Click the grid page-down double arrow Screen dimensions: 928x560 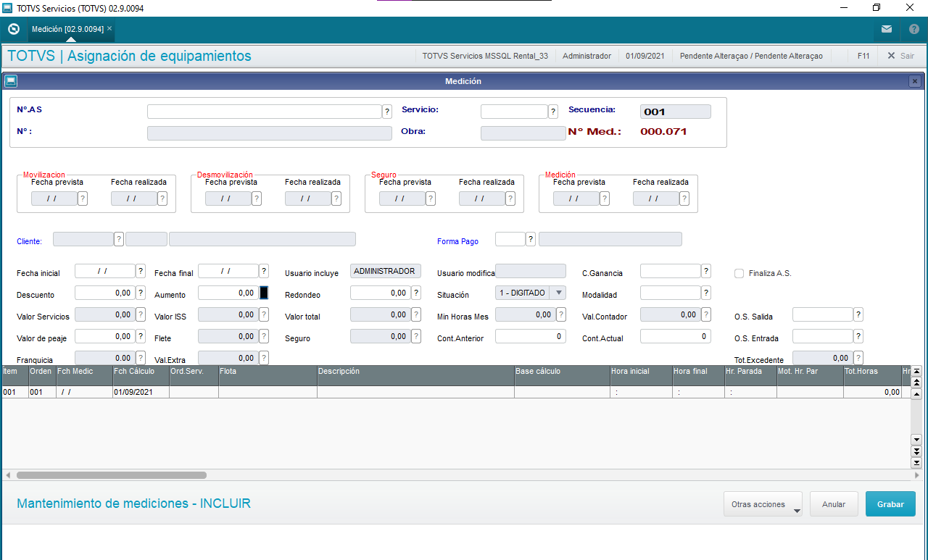pos(916,451)
